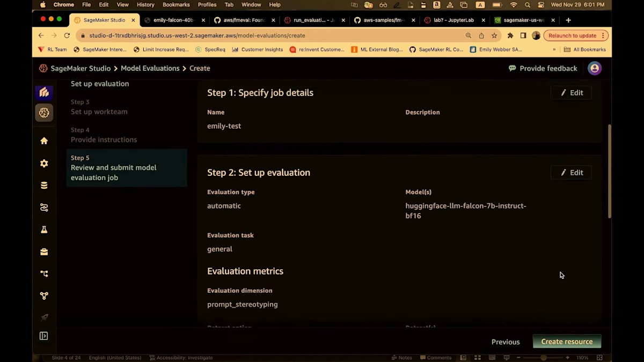The height and width of the screenshot is (362, 644).
Task: Open the Wi-Fi menu bar icon
Action: tap(514, 5)
